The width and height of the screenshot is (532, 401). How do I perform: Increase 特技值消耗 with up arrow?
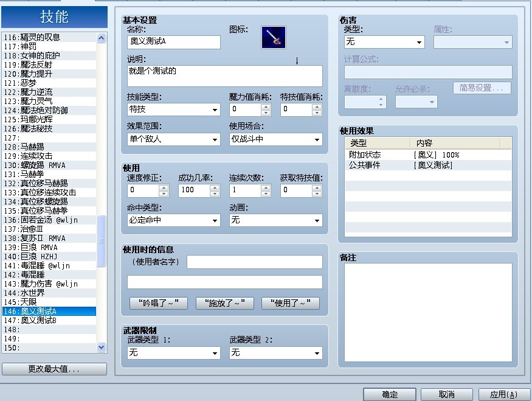(x=317, y=106)
